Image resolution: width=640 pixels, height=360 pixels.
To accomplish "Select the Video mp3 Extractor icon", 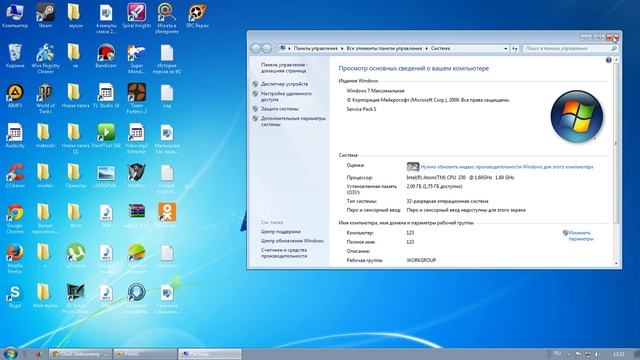I will point(136,138).
